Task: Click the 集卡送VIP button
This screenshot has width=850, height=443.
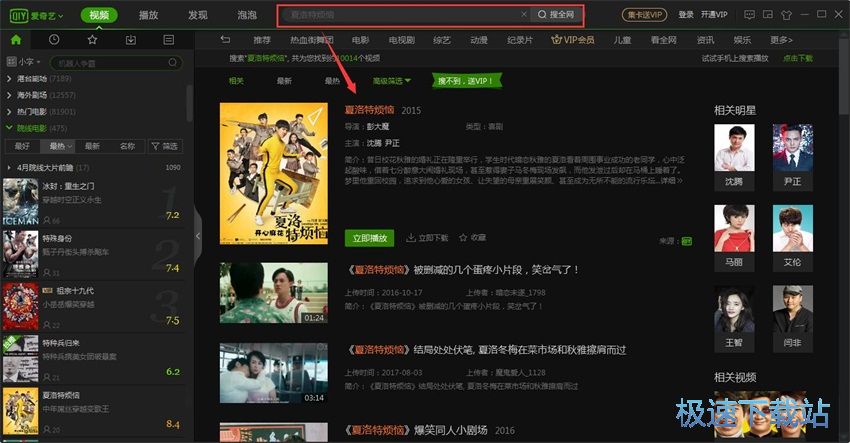Action: click(x=645, y=15)
